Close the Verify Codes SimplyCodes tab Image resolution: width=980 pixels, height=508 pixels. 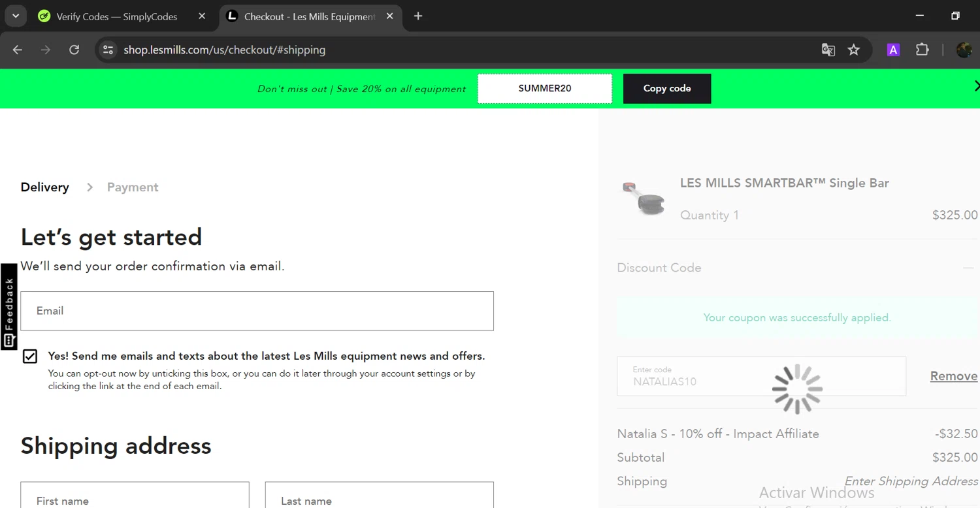202,16
